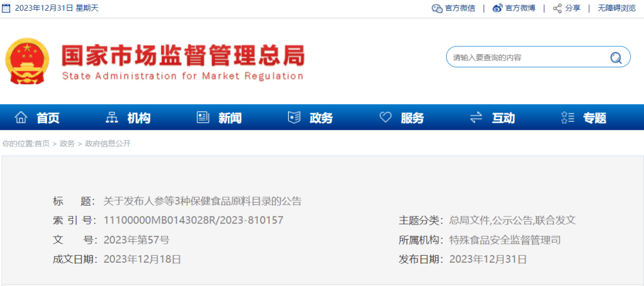Go to 政务 in breadcrumb
Viewport: 644px width, 286px height.
click(67, 144)
